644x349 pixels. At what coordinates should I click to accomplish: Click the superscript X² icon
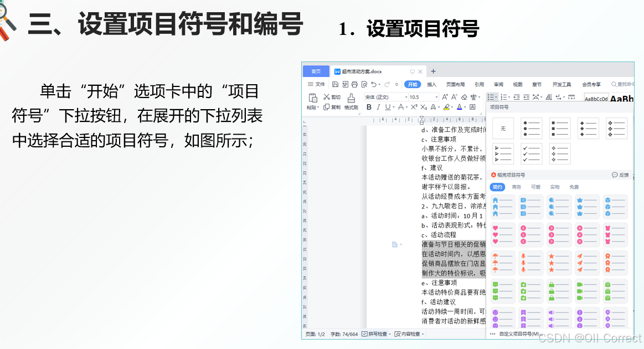[414, 107]
